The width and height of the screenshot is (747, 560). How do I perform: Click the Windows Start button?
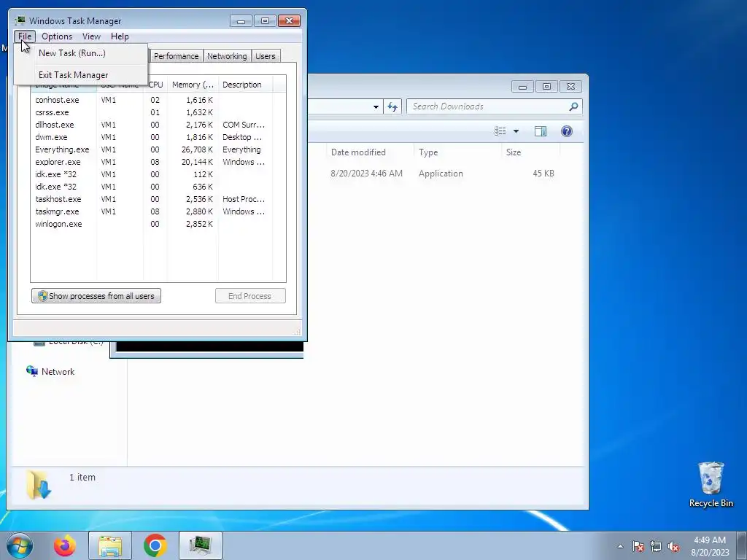pos(20,545)
